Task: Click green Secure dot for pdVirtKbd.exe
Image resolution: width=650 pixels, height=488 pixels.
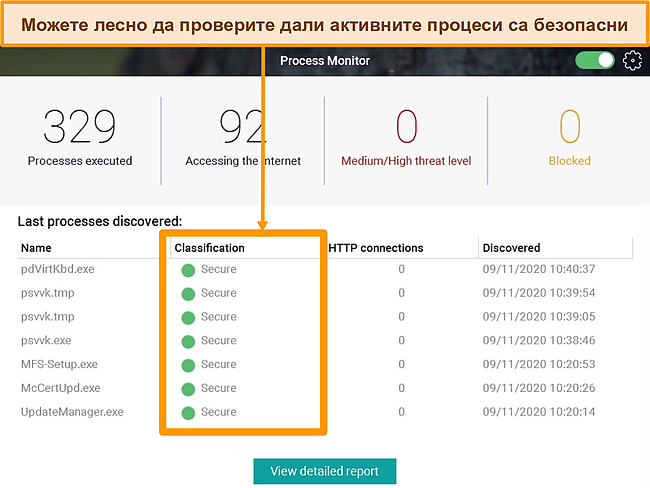Action: [188, 270]
